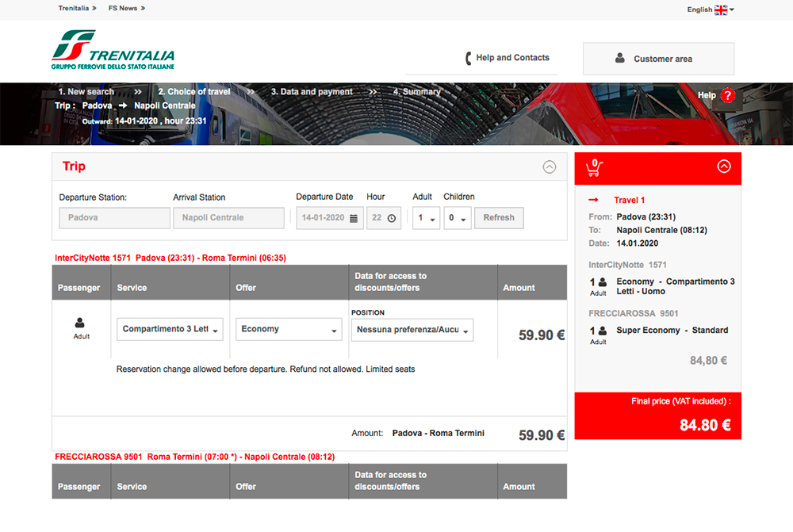Click the Hour field showing 22
The width and height of the screenshot is (793, 532).
383,218
